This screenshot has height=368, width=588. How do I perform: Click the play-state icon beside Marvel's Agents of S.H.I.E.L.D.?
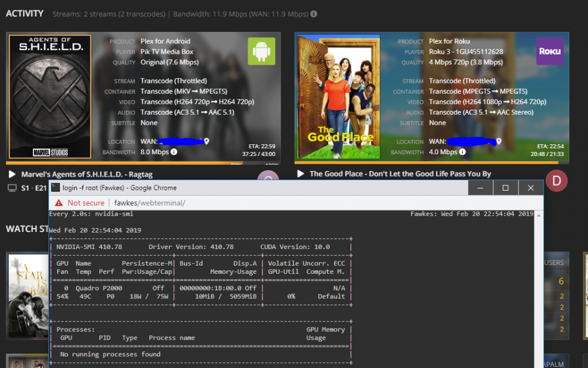click(x=12, y=174)
